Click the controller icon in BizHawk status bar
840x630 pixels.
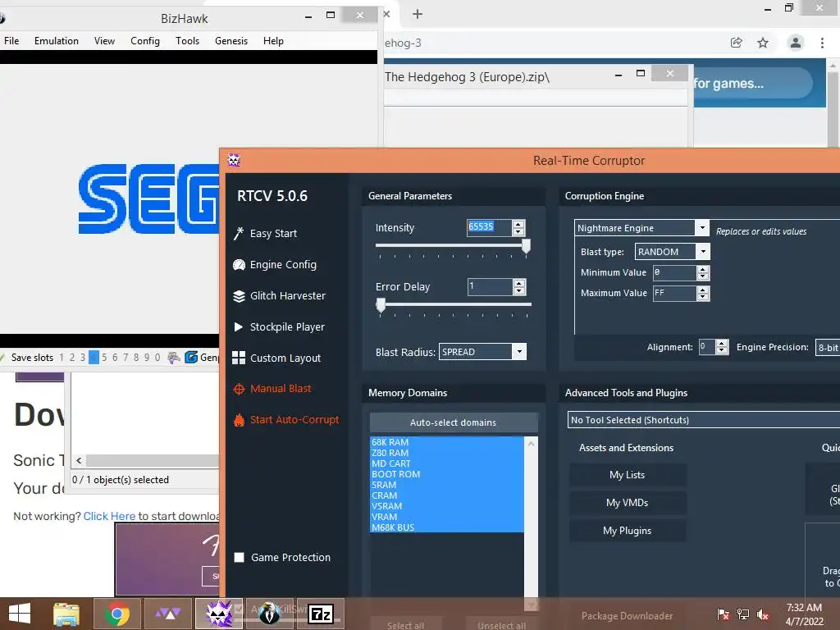point(174,358)
